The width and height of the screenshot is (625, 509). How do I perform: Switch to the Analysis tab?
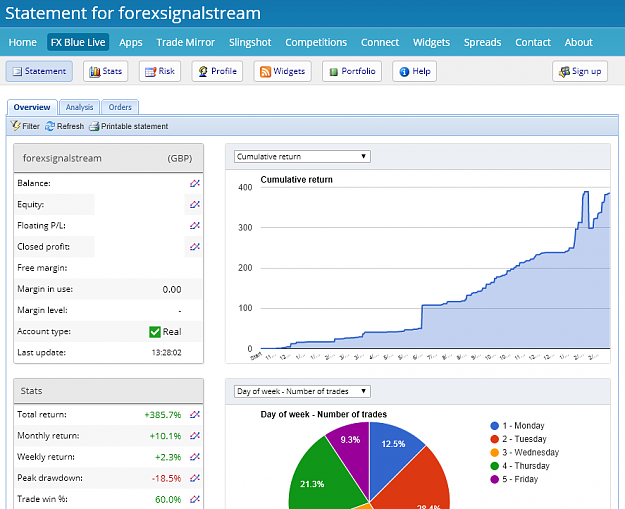pyautogui.click(x=79, y=107)
